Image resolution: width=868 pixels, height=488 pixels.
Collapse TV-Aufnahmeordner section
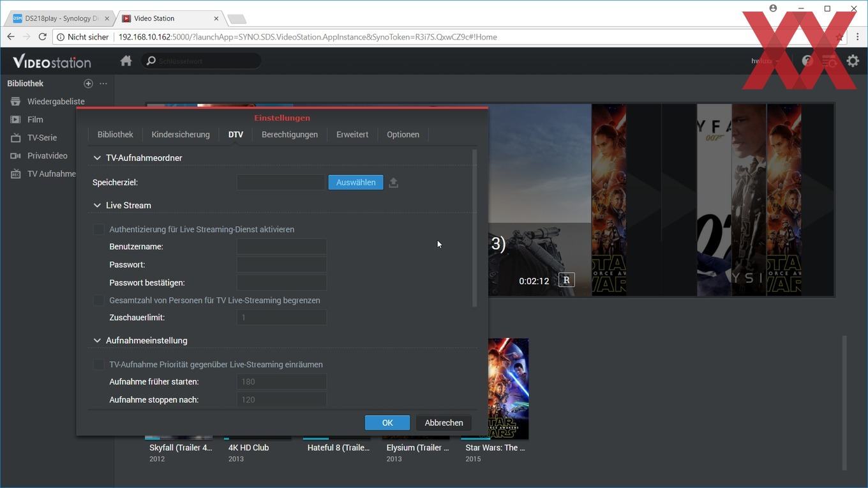coord(97,158)
